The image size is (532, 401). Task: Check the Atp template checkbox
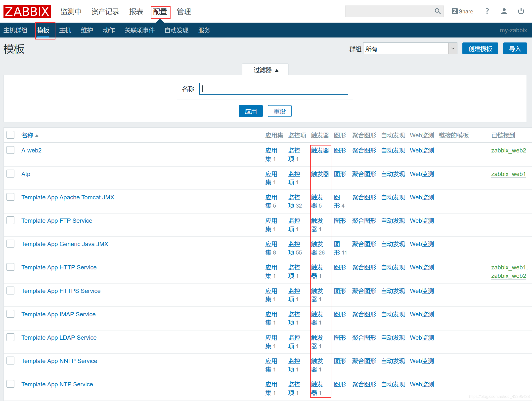pos(10,174)
